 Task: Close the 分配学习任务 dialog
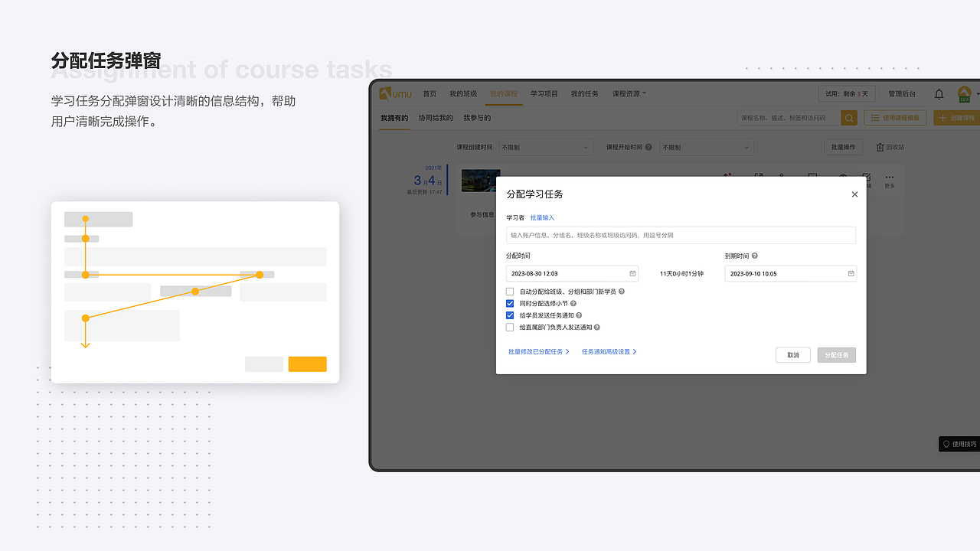pos(854,194)
